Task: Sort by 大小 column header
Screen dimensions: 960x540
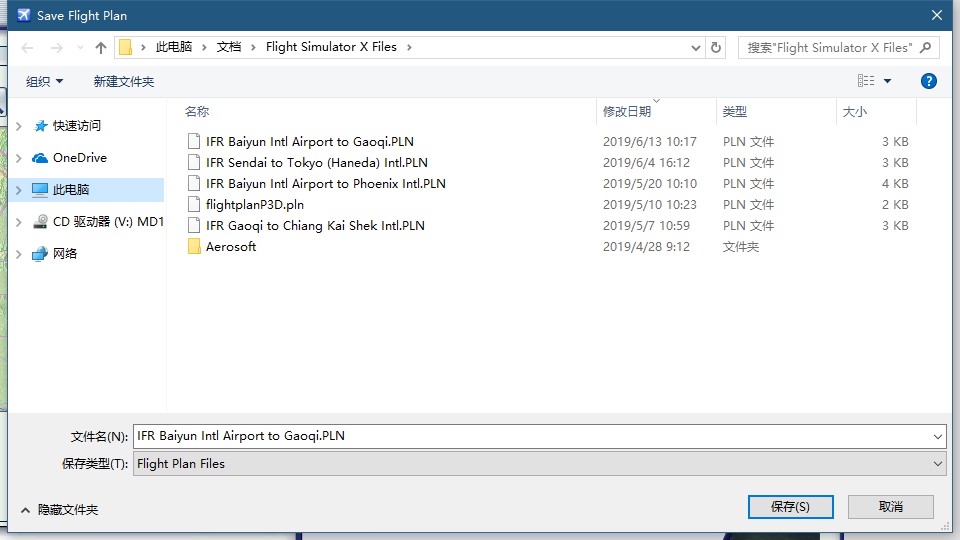Action: [855, 111]
